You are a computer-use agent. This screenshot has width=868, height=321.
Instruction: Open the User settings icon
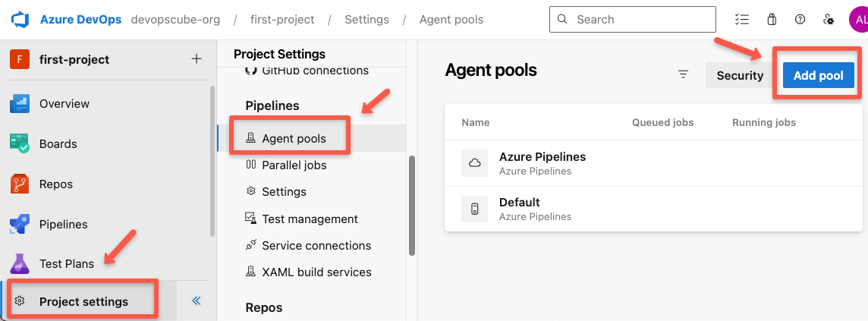tap(828, 20)
